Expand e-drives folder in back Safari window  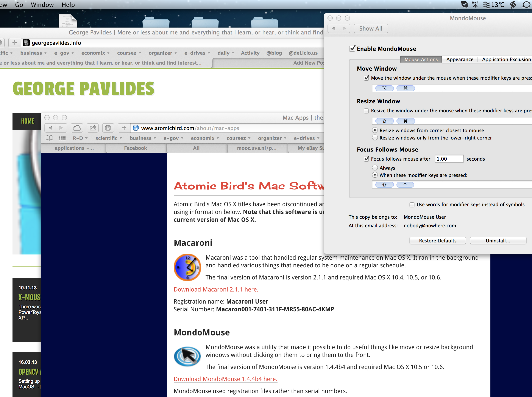pos(197,53)
